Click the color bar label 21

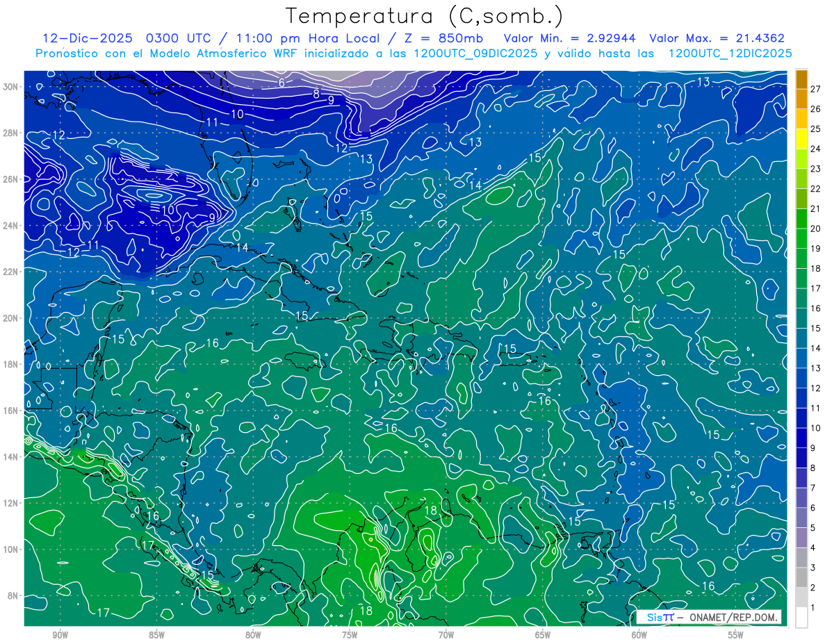[816, 208]
